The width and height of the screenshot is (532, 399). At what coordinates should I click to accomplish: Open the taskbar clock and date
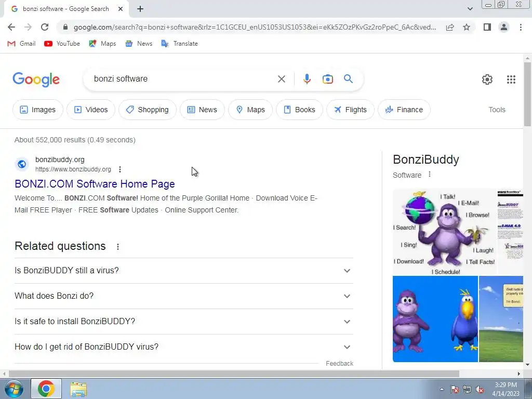[506, 389]
